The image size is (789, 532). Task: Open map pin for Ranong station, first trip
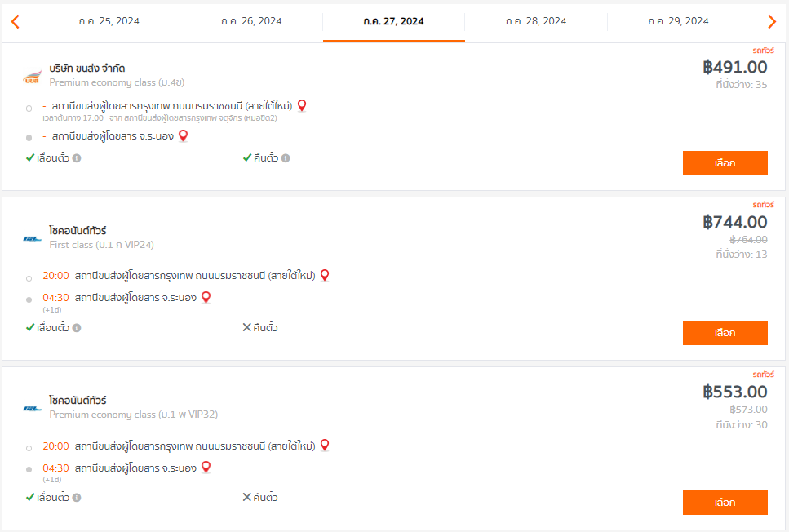click(183, 136)
